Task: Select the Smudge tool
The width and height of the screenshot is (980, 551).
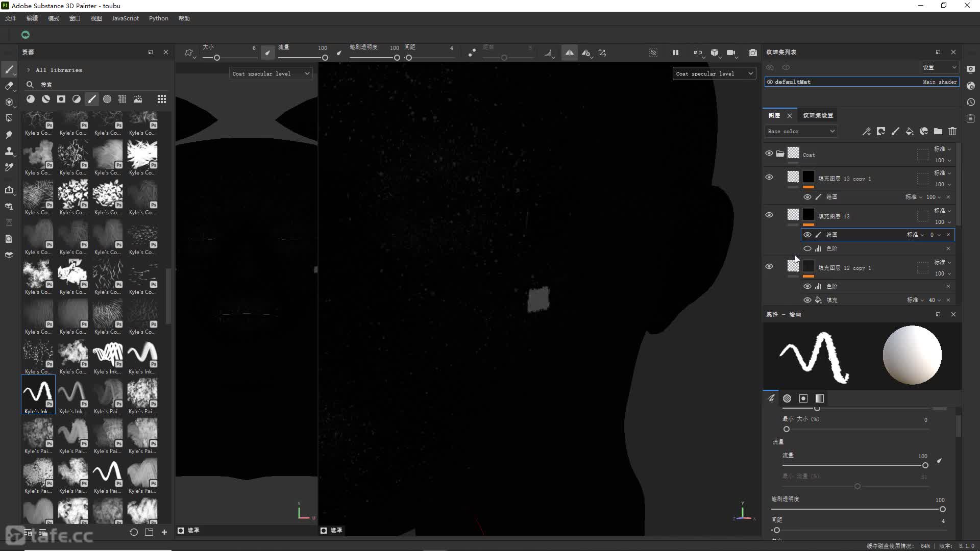Action: pos(9,135)
